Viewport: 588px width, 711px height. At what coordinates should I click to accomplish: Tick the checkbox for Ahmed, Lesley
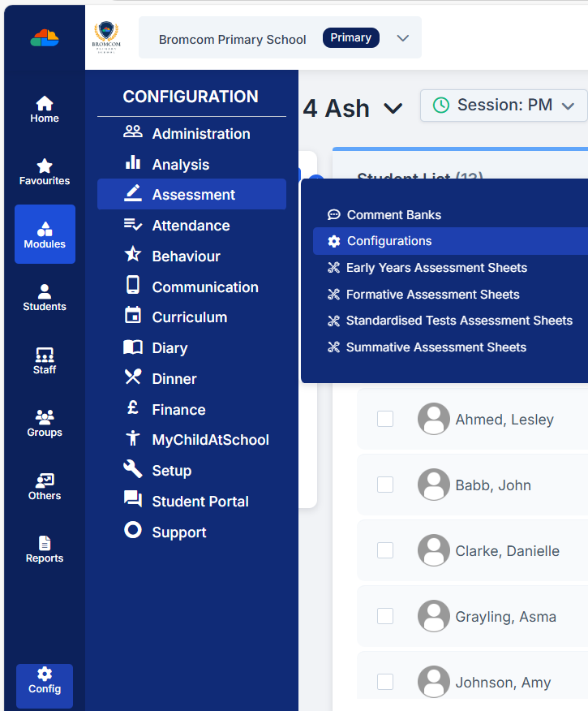click(x=385, y=419)
